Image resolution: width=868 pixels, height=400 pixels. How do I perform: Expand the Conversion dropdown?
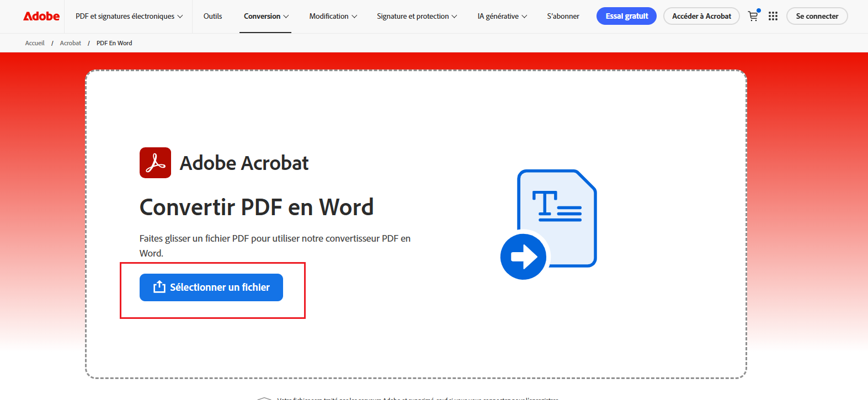[x=266, y=16]
